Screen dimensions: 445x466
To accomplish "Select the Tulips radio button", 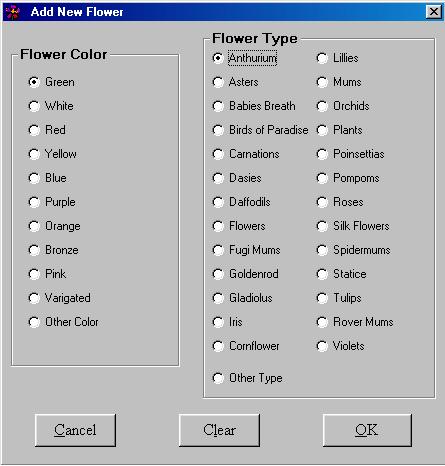I will (339, 298).
